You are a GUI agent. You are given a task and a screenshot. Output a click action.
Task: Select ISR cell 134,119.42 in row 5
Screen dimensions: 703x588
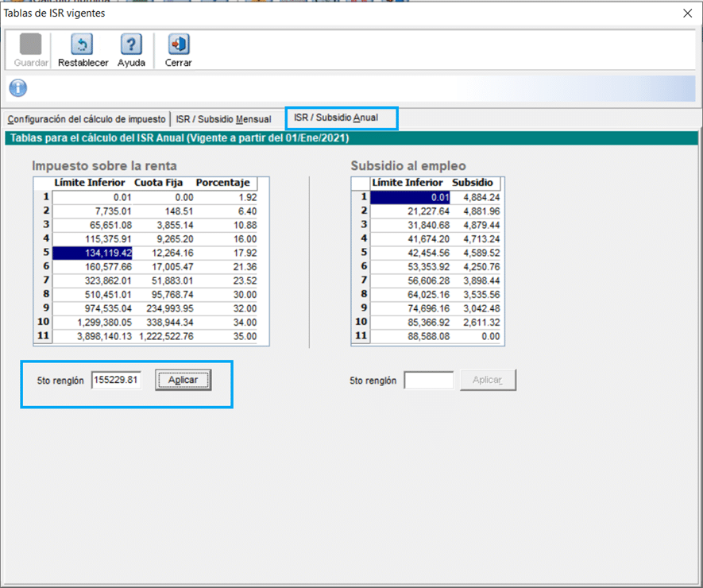[92, 253]
